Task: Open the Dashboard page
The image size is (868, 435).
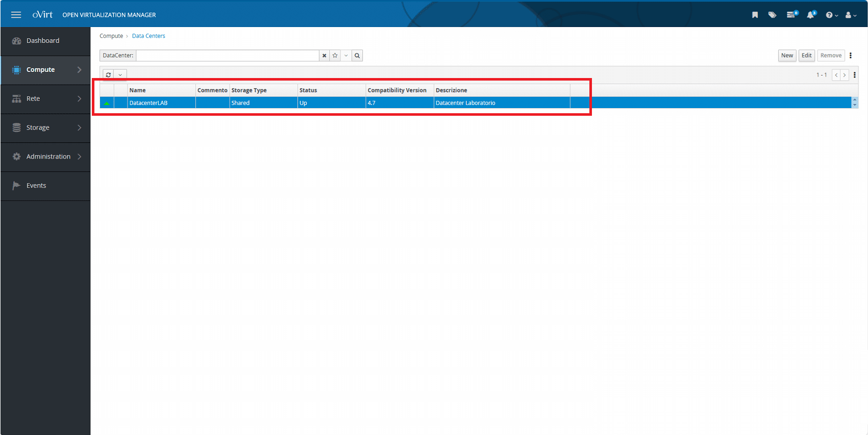Action: (43, 41)
